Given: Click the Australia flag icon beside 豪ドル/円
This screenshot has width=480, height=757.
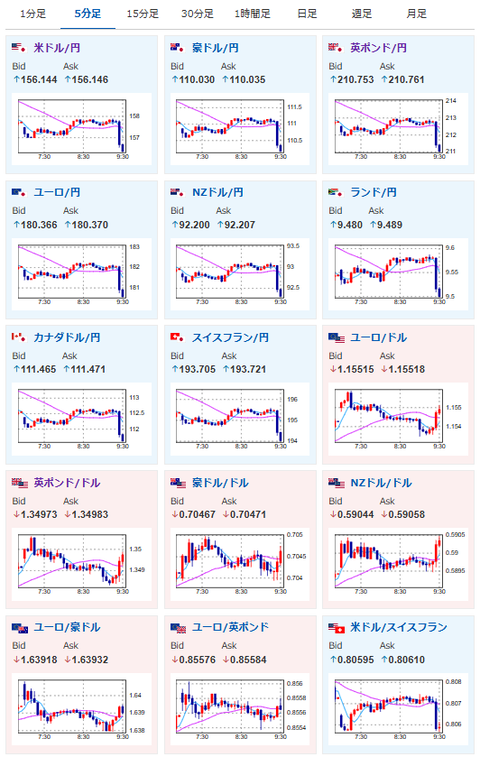Looking at the screenshot, I should pyautogui.click(x=177, y=48).
